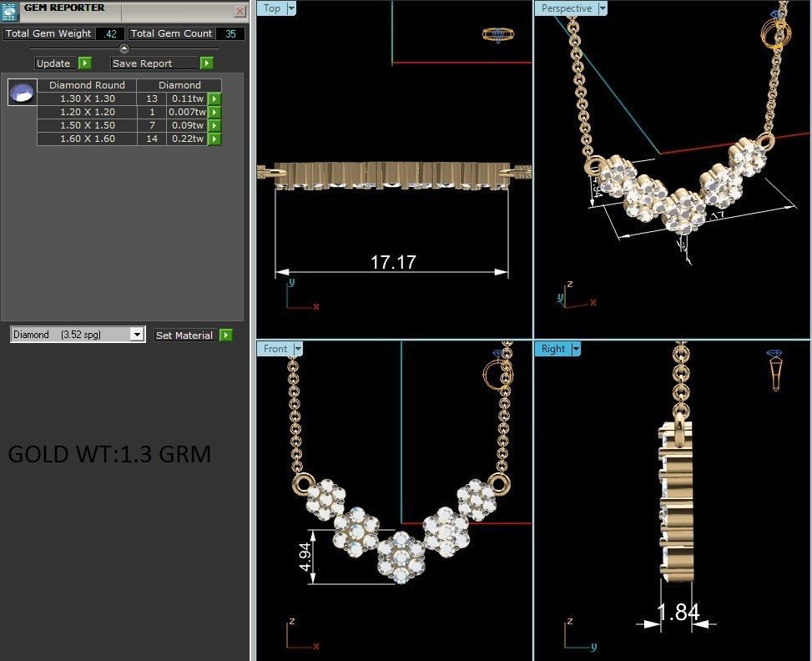Click green arrow of 1.20 X 1.20 row
Viewport: 812px width, 661px height.
coord(214,112)
